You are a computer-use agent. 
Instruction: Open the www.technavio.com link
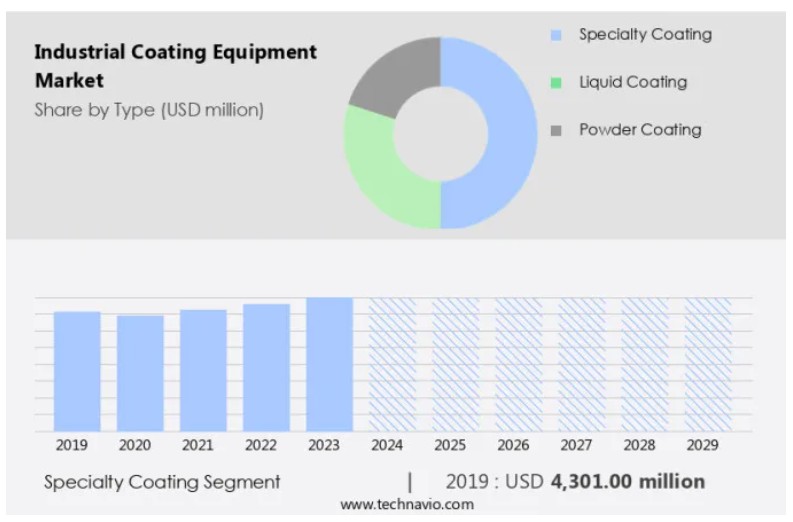(406, 505)
